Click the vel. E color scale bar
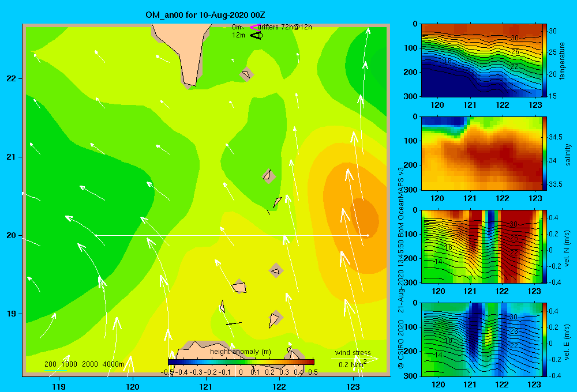Viewport: 577px width, 392px height. click(x=545, y=340)
